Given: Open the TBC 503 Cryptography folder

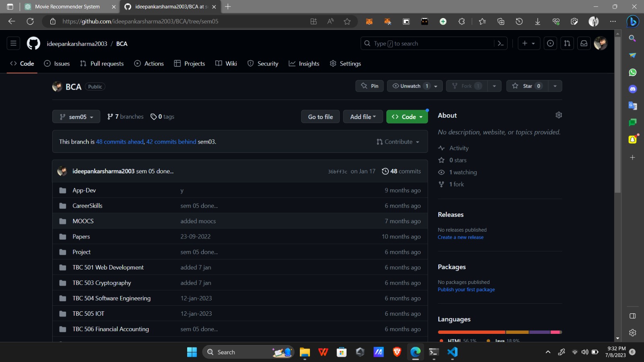Looking at the screenshot, I should [101, 283].
